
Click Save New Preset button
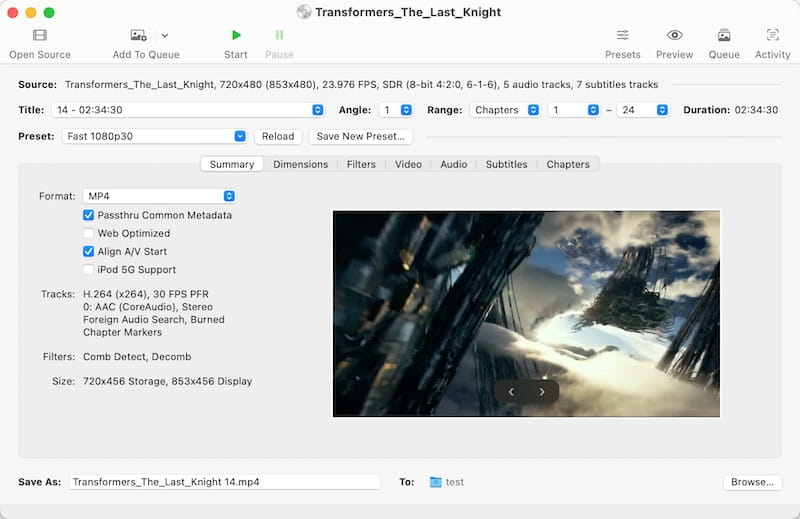(x=360, y=136)
